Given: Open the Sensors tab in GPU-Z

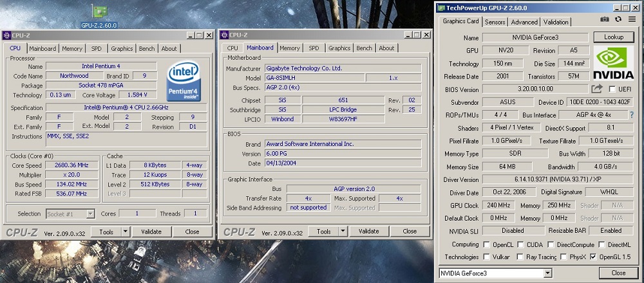Looking at the screenshot, I should coord(495,22).
